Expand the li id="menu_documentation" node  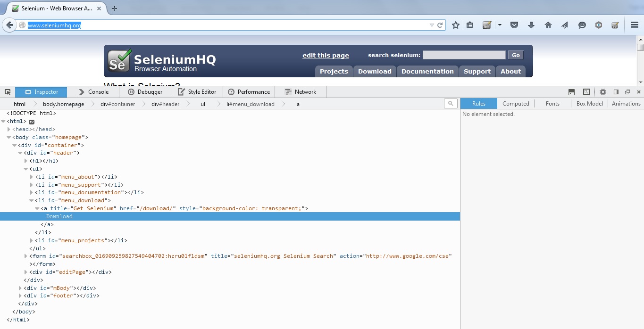(32, 192)
